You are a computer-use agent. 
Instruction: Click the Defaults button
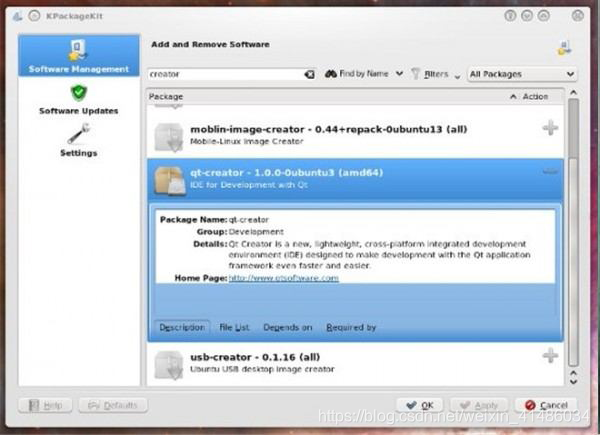click(x=113, y=405)
